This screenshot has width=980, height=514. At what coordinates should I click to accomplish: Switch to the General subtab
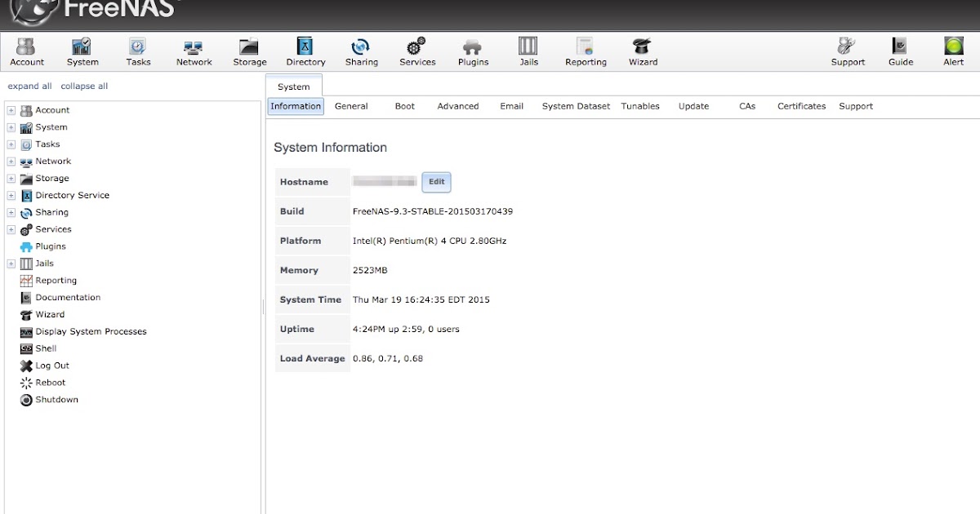point(351,106)
